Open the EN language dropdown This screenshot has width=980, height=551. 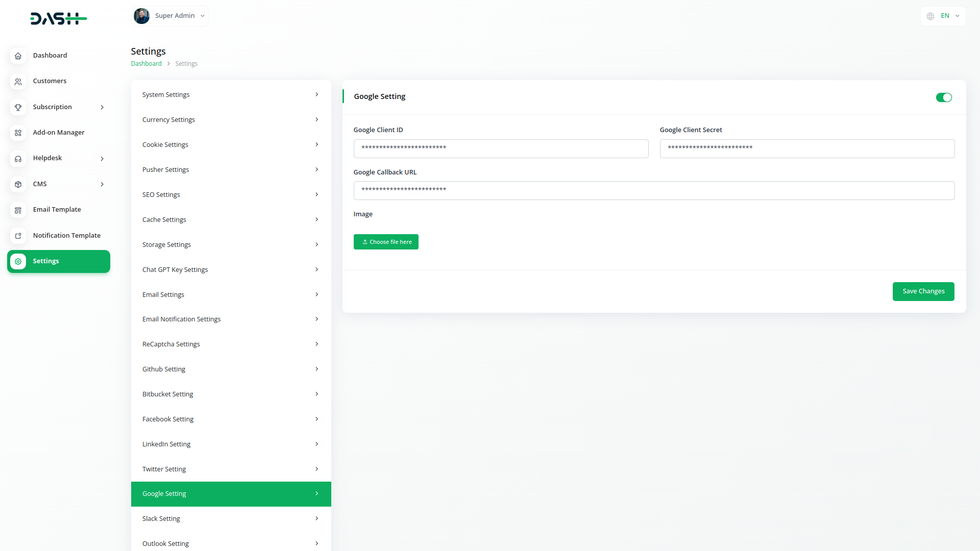949,16
